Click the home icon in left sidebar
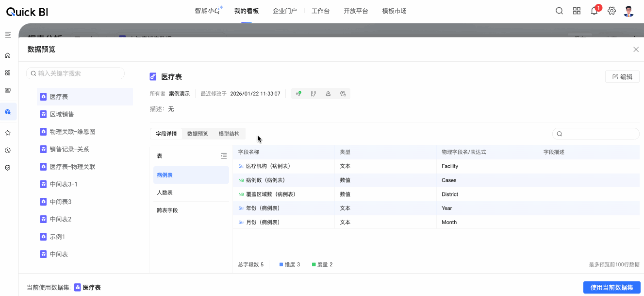This screenshot has height=296, width=644. (x=8, y=55)
